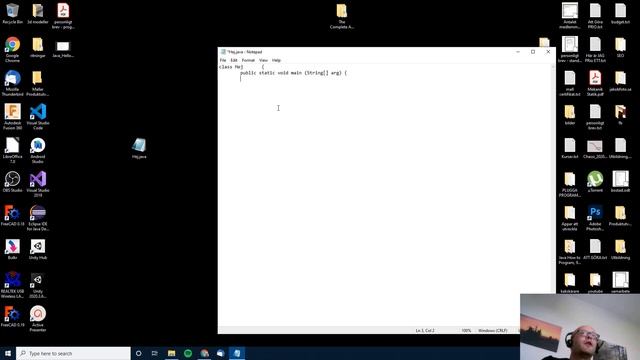Image resolution: width=640 pixels, height=360 pixels.
Task: Select the Adobe Photoshop desktop shortcut
Action: pyautogui.click(x=595, y=218)
